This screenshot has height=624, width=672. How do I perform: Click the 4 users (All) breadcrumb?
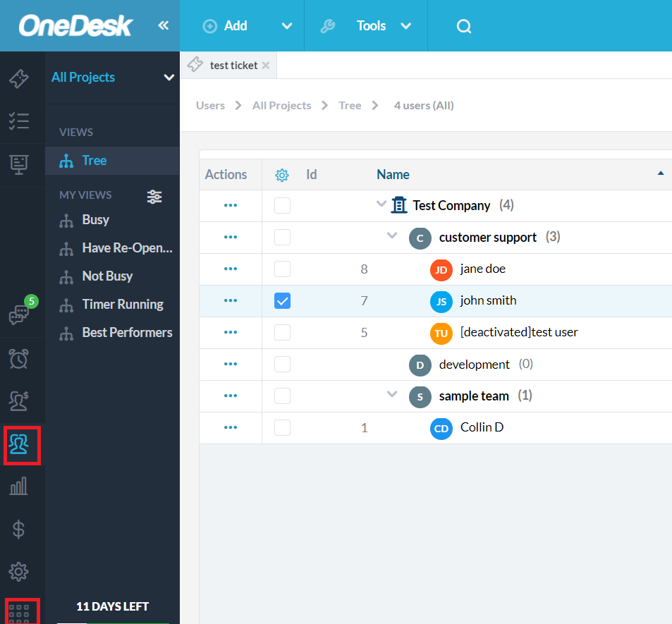424,106
